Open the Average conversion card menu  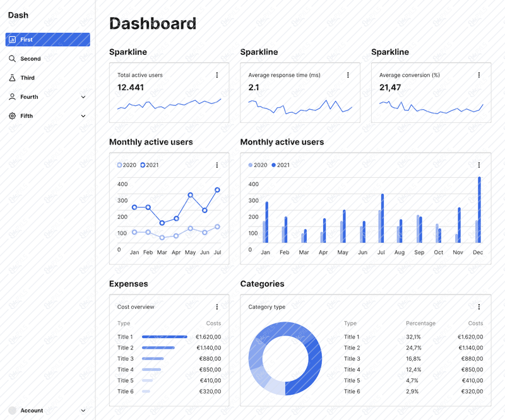[479, 75]
